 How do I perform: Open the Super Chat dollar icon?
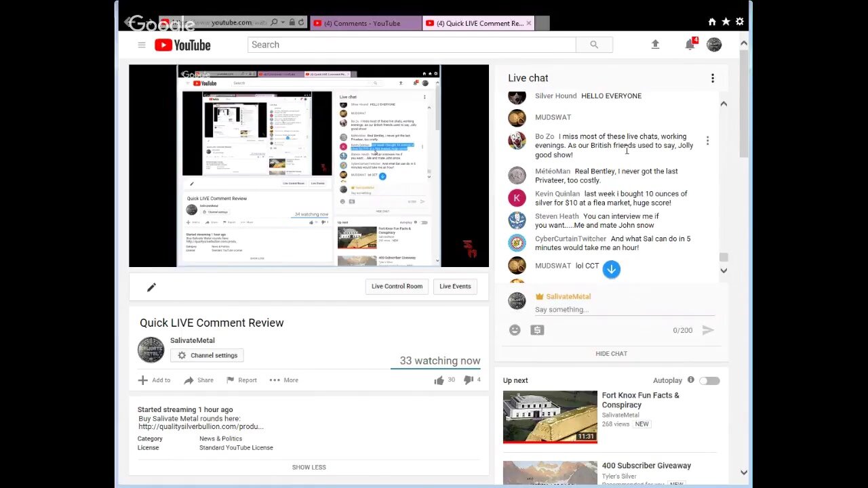click(537, 330)
